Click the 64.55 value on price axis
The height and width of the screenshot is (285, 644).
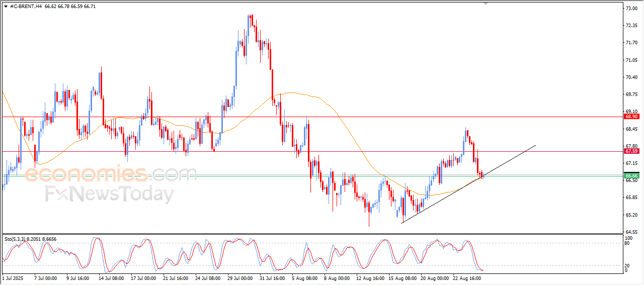(631, 232)
